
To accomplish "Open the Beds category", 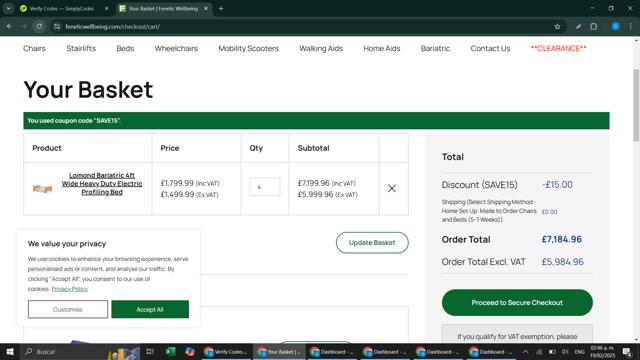I will pyautogui.click(x=125, y=48).
